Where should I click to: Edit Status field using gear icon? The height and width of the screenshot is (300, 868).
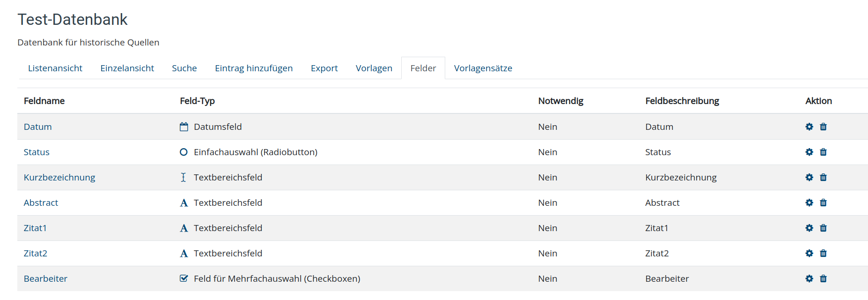[x=809, y=152]
